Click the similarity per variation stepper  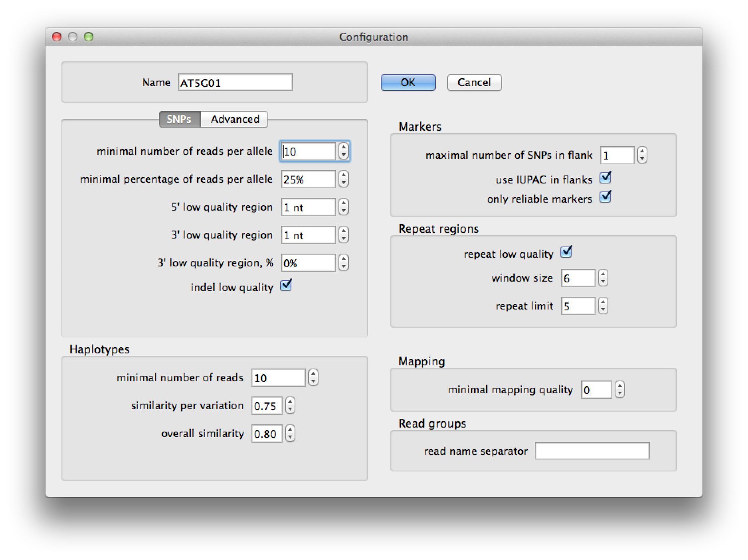coord(290,406)
